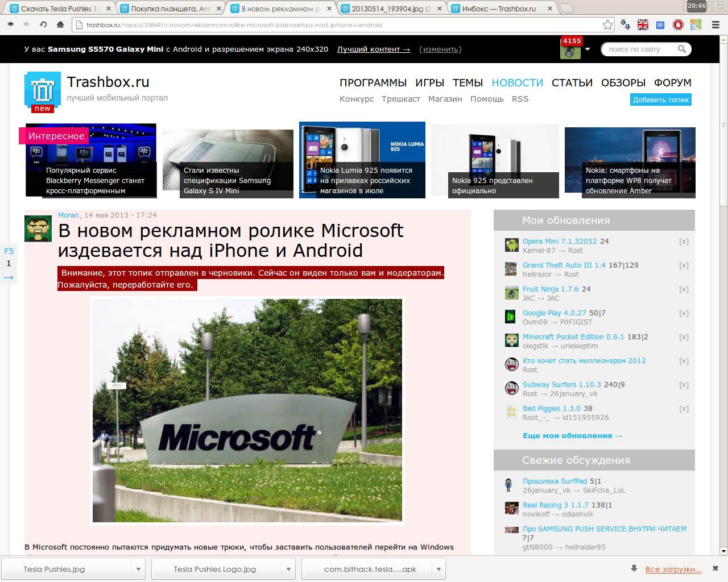This screenshot has width=728, height=582.
Task: Open Еще мои обновления link
Action: pyautogui.click(x=572, y=436)
